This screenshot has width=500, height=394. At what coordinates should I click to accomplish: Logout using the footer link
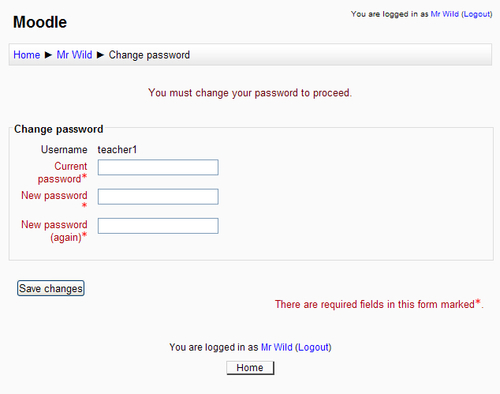coord(314,347)
